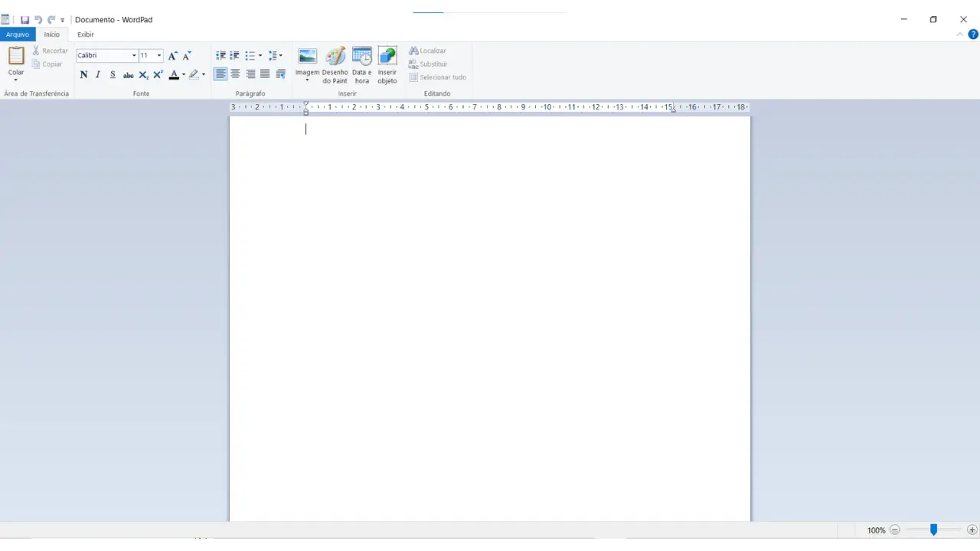Open WordPad Help question mark
This screenshot has width=980, height=551.
[973, 34]
